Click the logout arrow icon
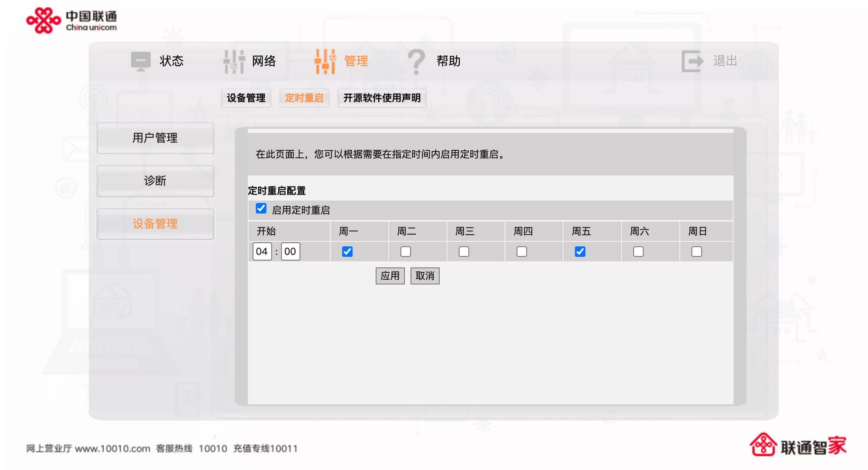868x470 pixels. (x=692, y=61)
